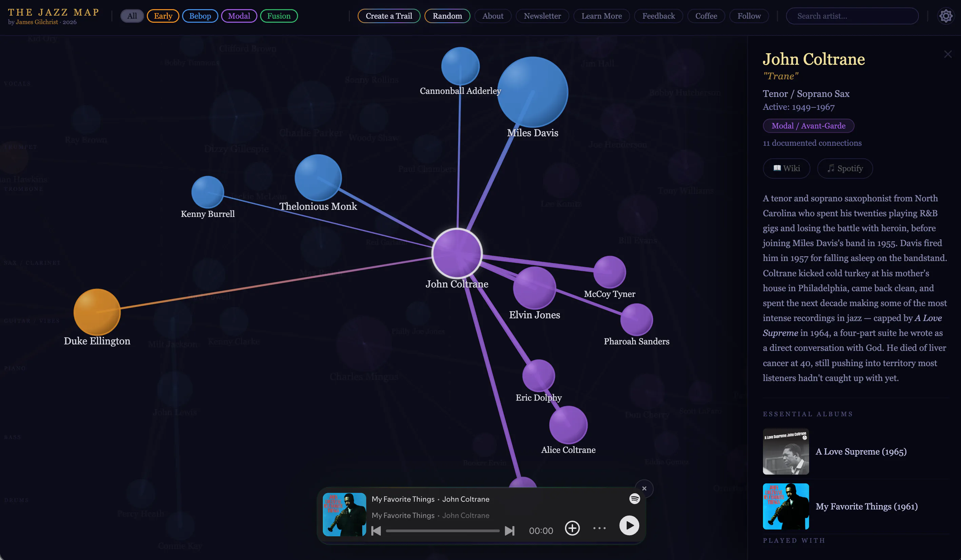This screenshot has width=961, height=560.
Task: Click the dimmed Sonny Rollins label
Action: (x=371, y=80)
